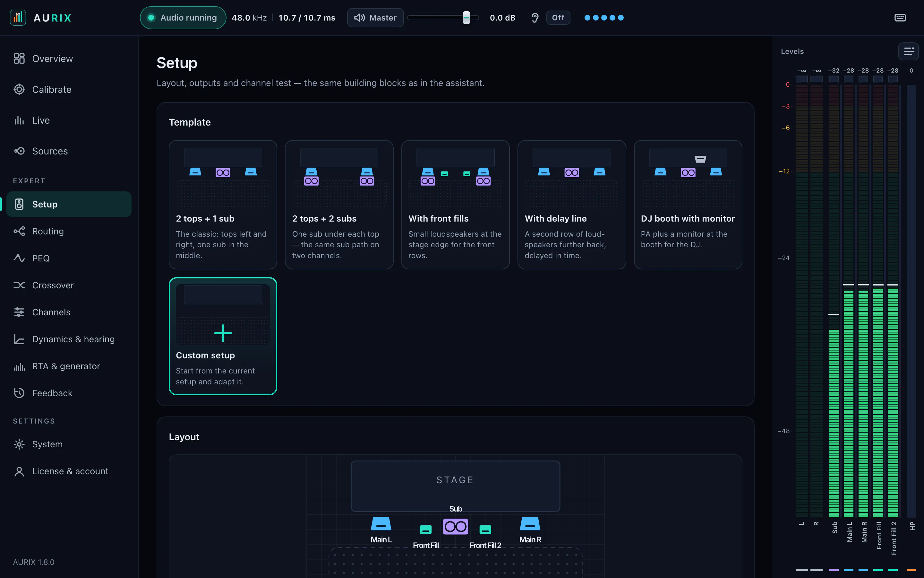Choose the With front fills template

(456, 205)
